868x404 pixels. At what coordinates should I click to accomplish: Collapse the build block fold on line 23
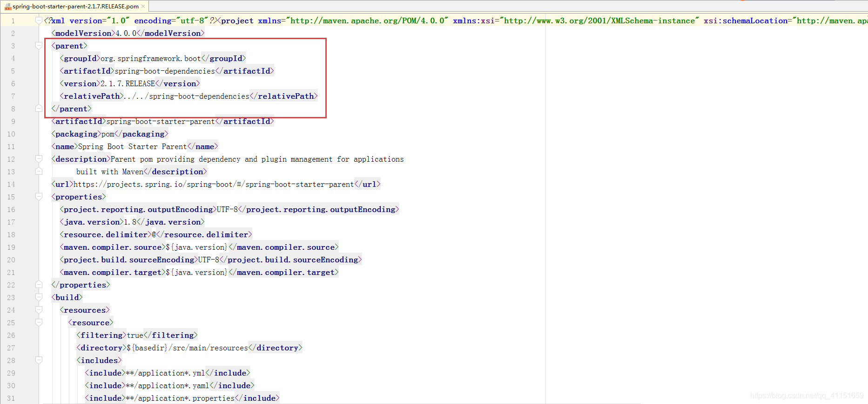pyautogui.click(x=39, y=297)
